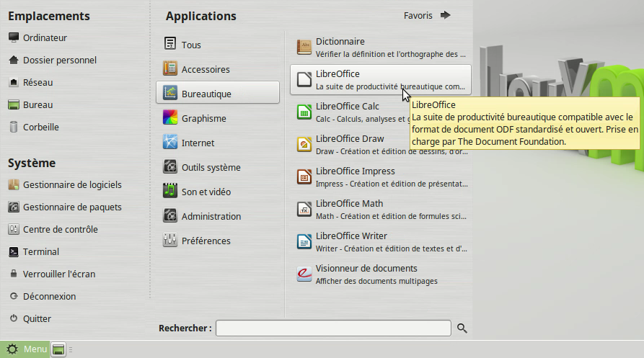
Task: Select the Bureautique category
Action: [218, 92]
